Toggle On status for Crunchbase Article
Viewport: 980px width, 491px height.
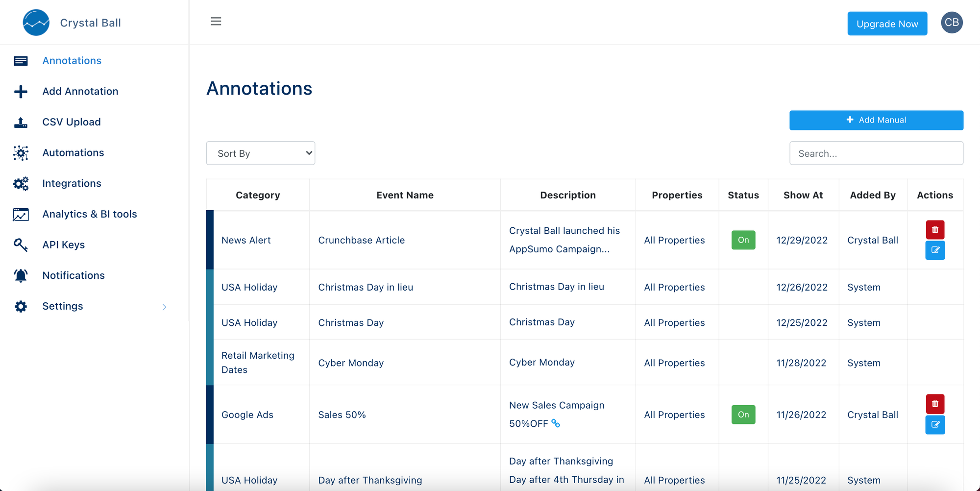pyautogui.click(x=743, y=240)
